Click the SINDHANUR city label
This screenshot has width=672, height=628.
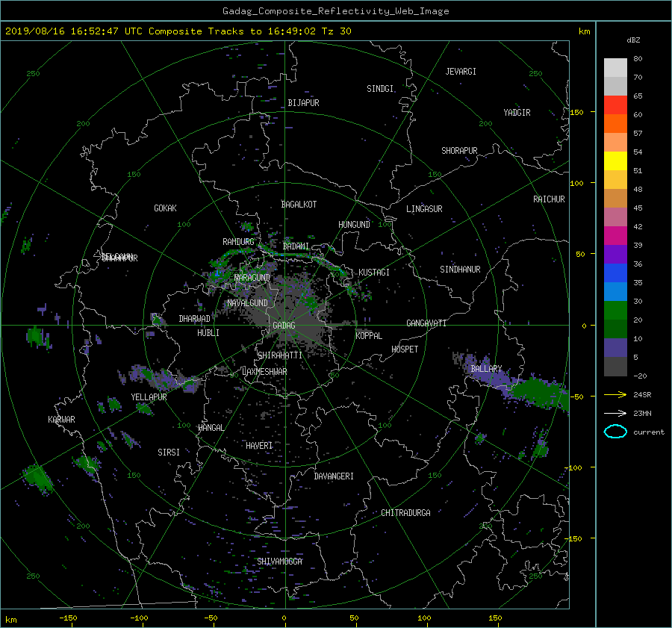tap(460, 270)
